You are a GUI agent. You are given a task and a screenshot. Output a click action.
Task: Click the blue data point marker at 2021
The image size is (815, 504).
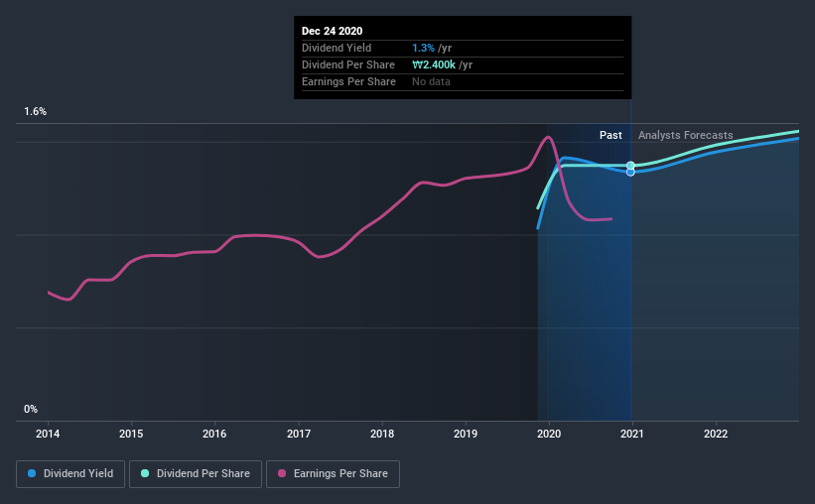(x=630, y=172)
